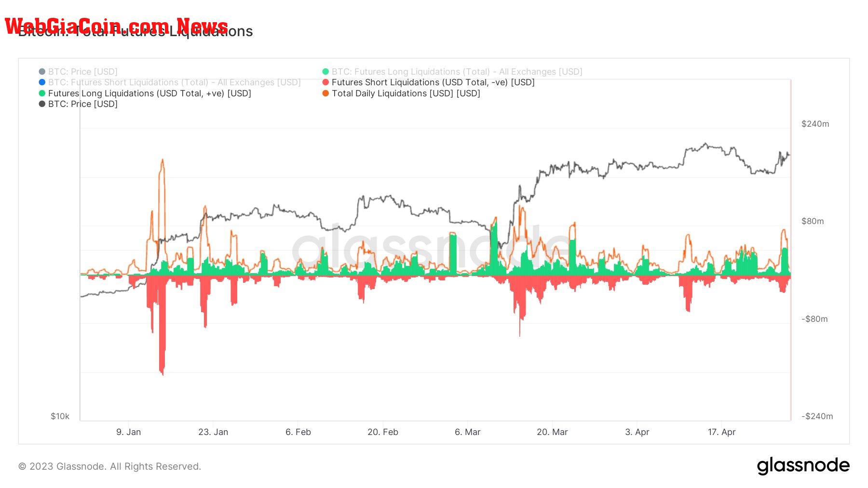The width and height of the screenshot is (868, 488).
Task: Click the 23. Jan x-axis label
Action: (x=213, y=432)
